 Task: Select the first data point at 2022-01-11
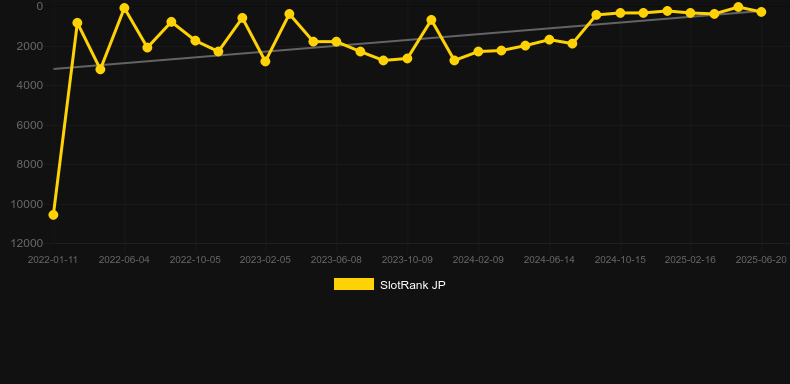point(53,215)
